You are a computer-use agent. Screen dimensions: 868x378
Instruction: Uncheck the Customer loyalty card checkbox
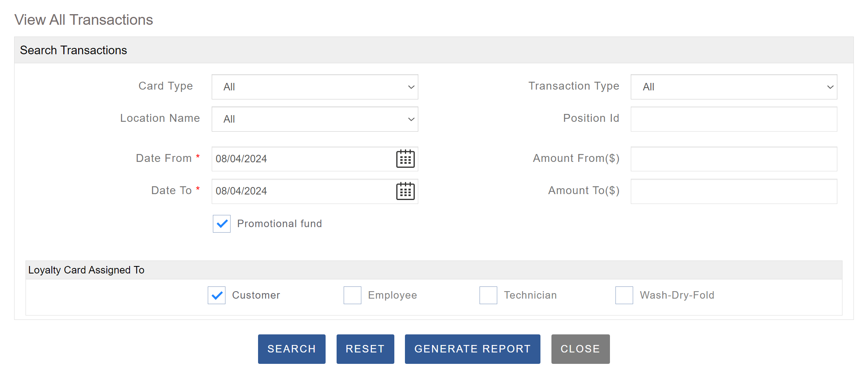216,295
